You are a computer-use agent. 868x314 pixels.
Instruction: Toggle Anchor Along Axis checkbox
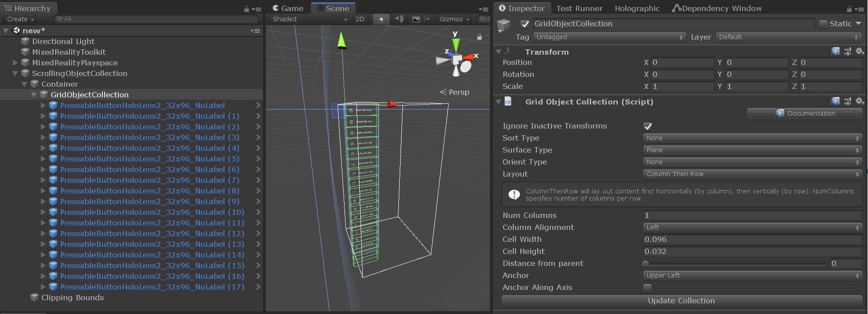coord(648,288)
